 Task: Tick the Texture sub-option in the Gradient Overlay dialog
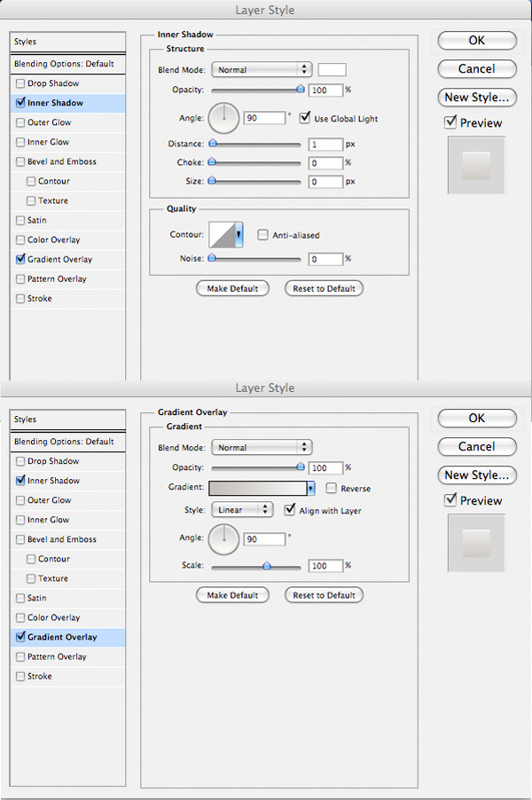[x=31, y=578]
